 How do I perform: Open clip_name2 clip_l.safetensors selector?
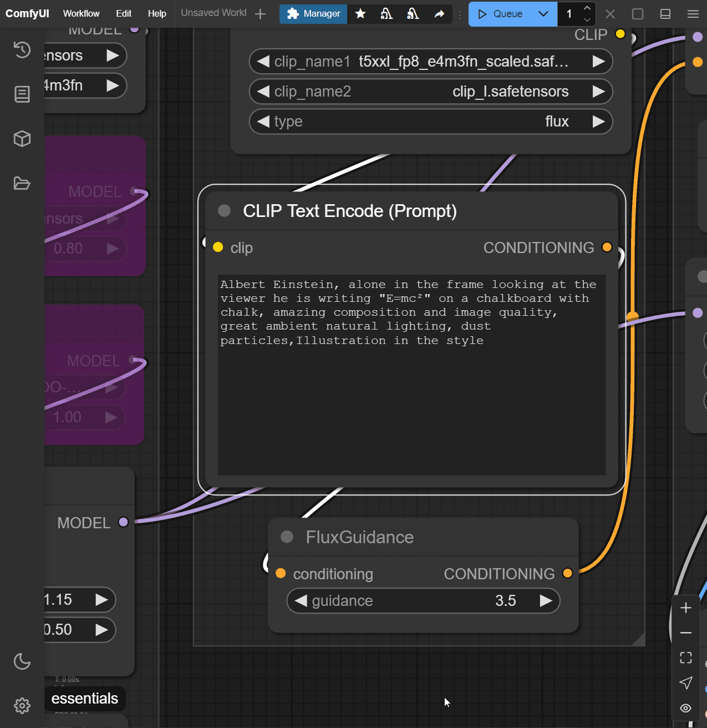coord(431,91)
